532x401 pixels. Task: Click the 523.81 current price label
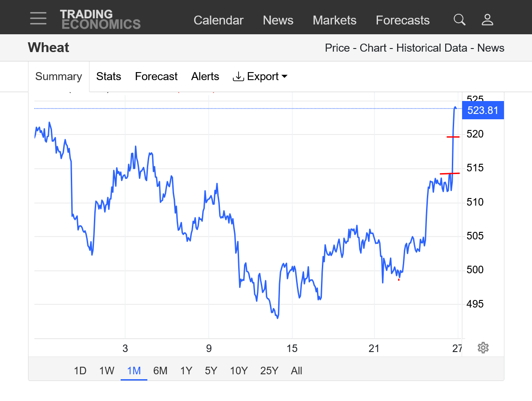(483, 110)
